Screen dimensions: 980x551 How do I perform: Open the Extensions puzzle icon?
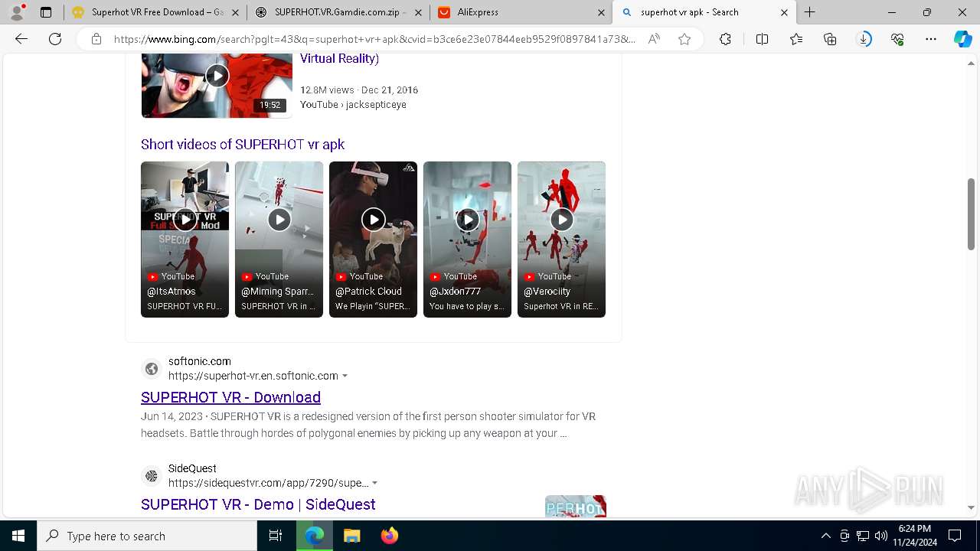click(x=725, y=39)
